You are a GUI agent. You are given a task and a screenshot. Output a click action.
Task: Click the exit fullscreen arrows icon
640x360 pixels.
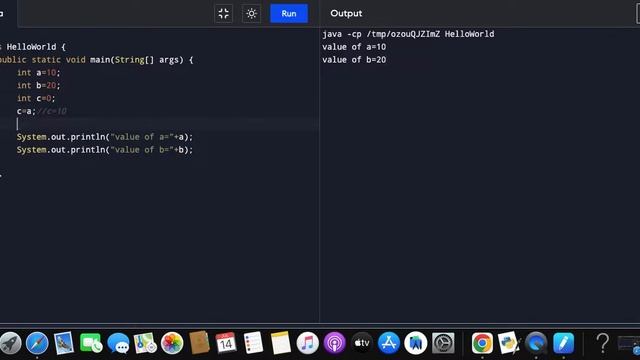tap(223, 13)
